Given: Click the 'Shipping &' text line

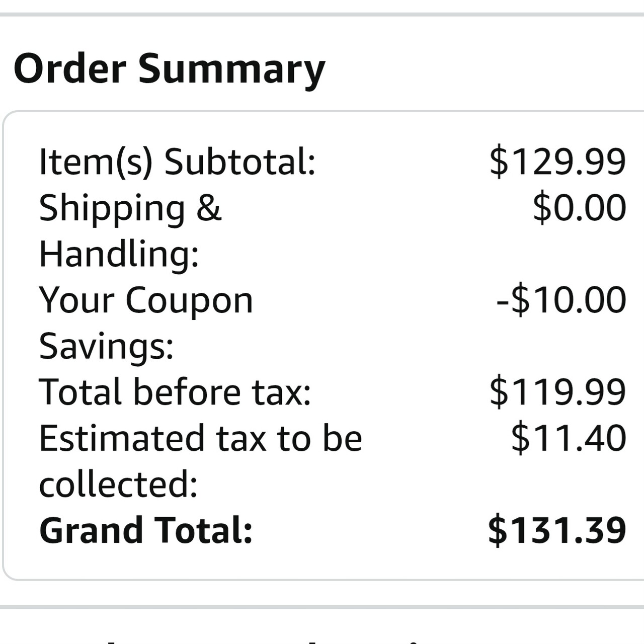Looking at the screenshot, I should tap(130, 208).
